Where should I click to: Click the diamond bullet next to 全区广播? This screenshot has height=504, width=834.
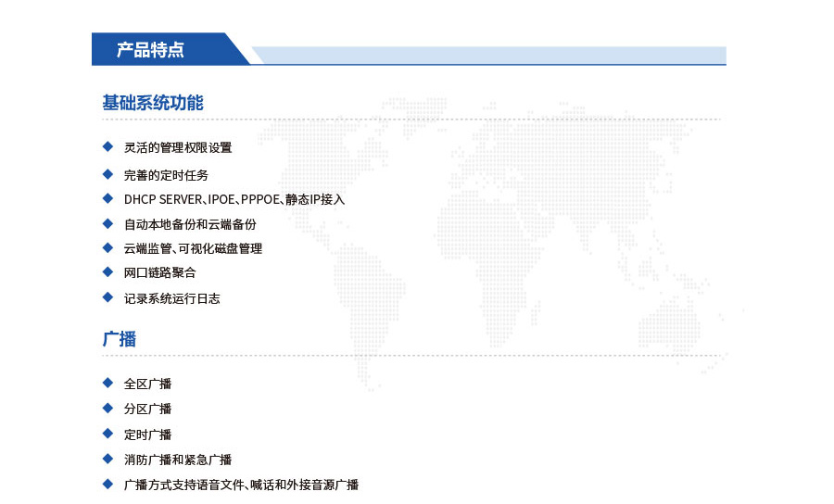point(107,383)
